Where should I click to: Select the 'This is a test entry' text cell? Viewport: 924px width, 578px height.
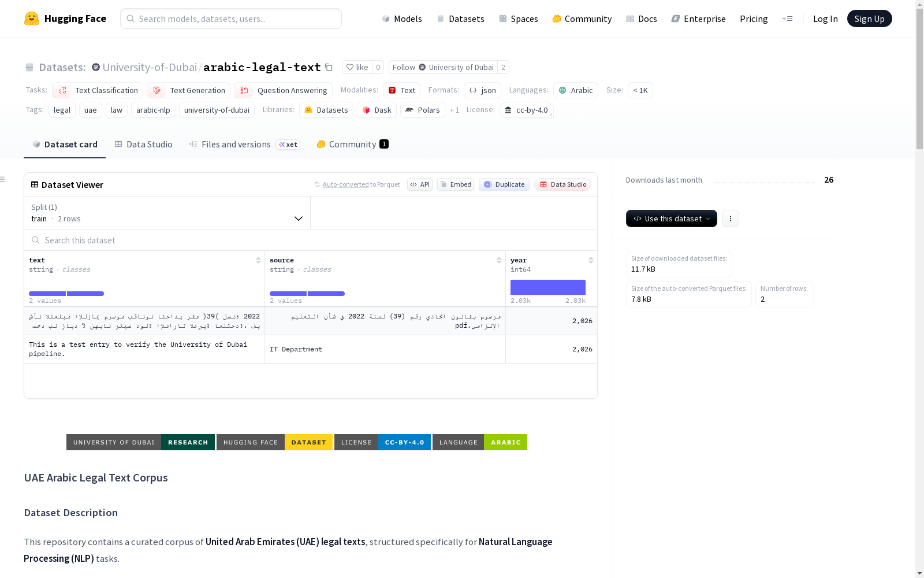tap(144, 349)
